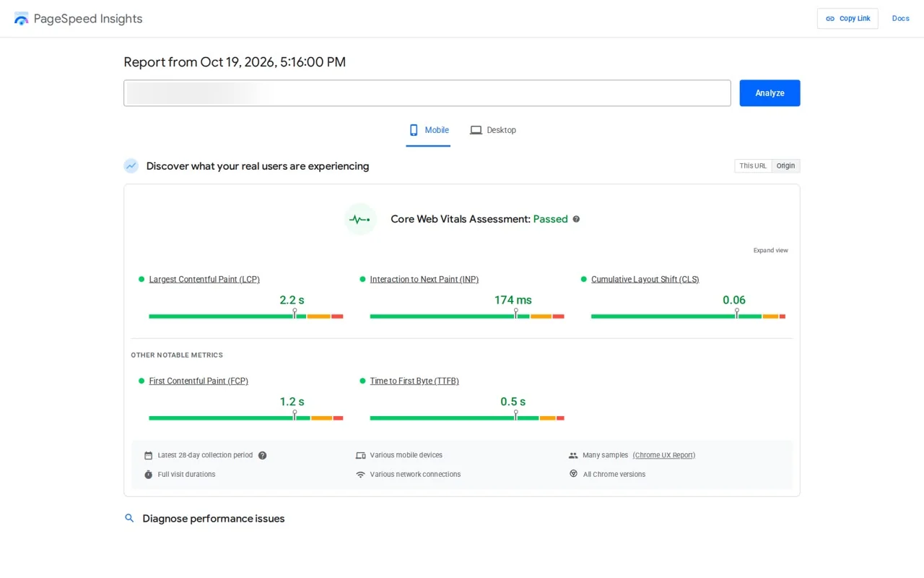
Task: Open the Docs link
Action: click(x=901, y=19)
